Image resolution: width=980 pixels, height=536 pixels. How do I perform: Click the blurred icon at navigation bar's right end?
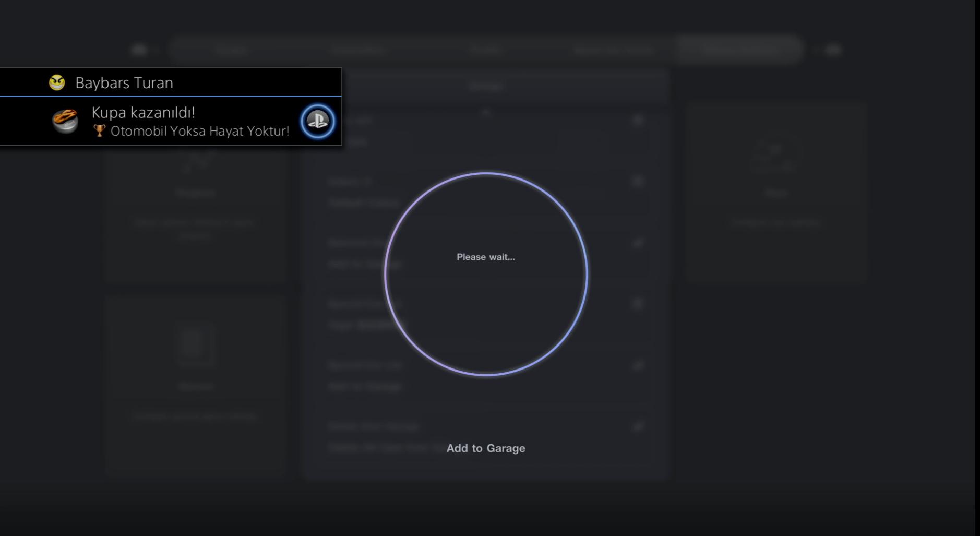pyautogui.click(x=833, y=50)
